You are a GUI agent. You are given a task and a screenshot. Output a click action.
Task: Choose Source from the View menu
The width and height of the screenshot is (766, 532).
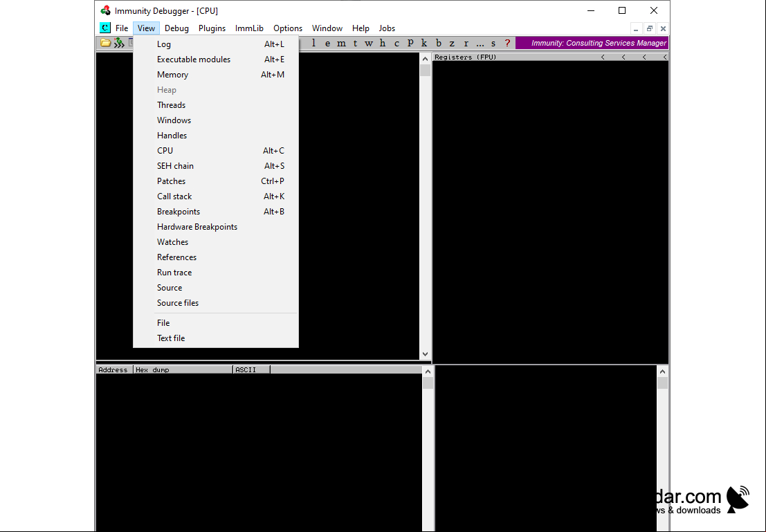[216, 288]
